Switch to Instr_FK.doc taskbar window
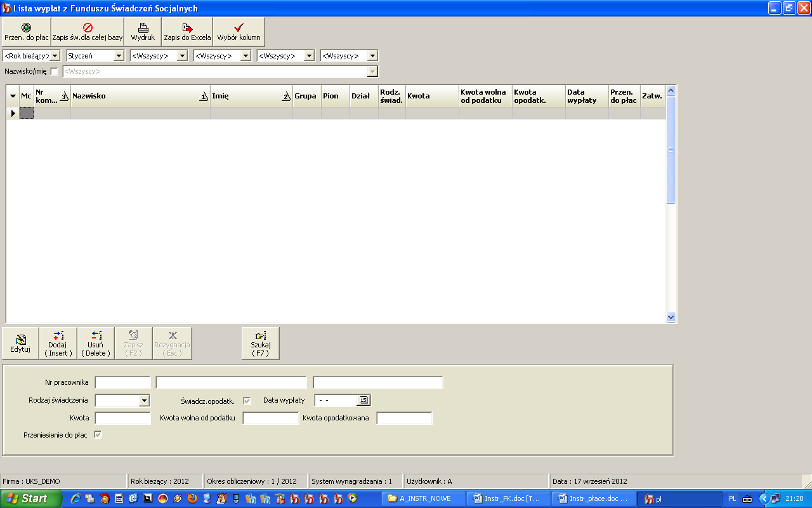Viewport: 812px width, 508px height. (x=508, y=498)
